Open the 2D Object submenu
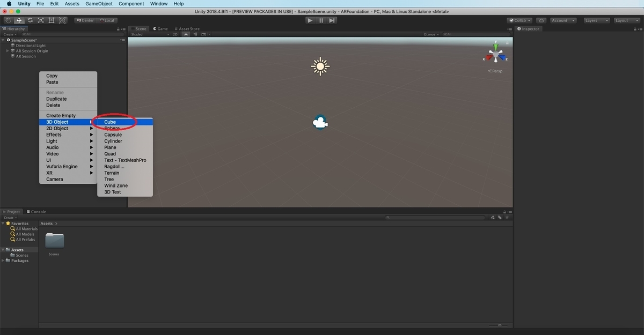 (68, 128)
